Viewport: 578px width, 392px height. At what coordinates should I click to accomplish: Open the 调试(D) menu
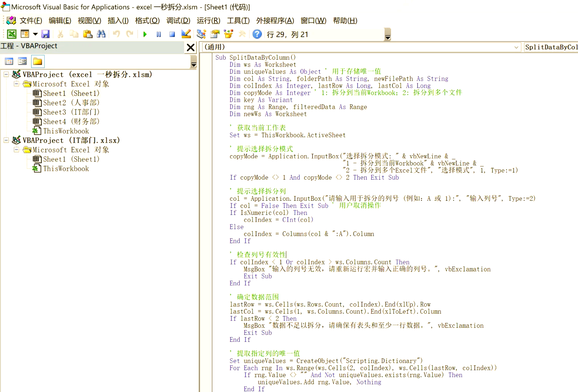coord(178,21)
